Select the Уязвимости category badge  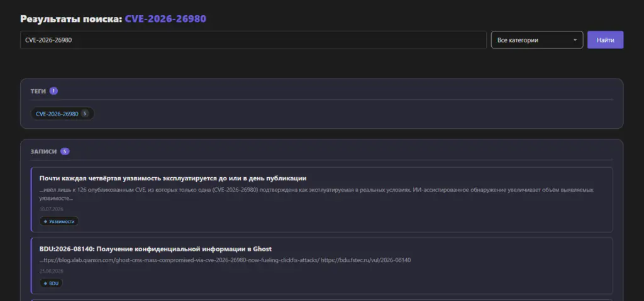[59, 221]
